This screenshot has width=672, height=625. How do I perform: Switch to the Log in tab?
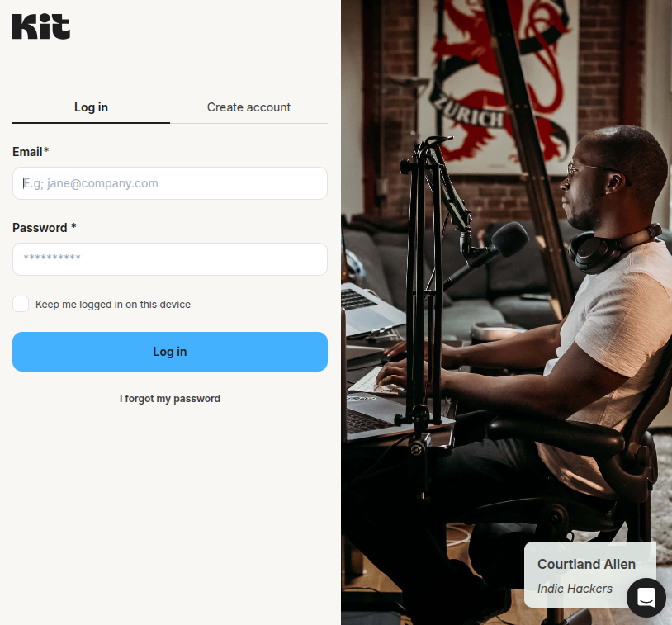[91, 107]
